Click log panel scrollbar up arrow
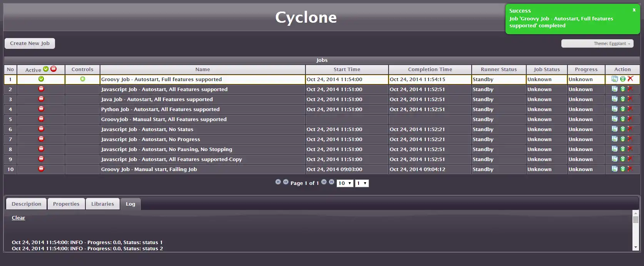Screen dimensions: 644x266 click(x=636, y=213)
